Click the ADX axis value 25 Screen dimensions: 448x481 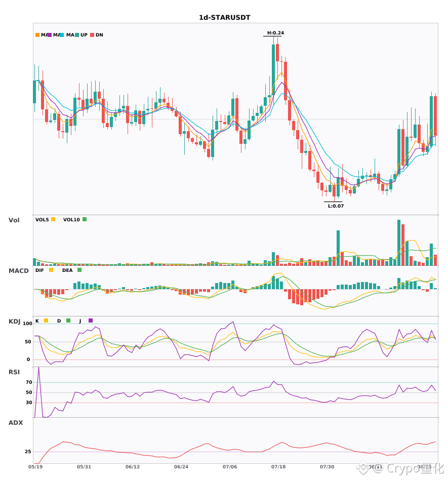click(28, 452)
